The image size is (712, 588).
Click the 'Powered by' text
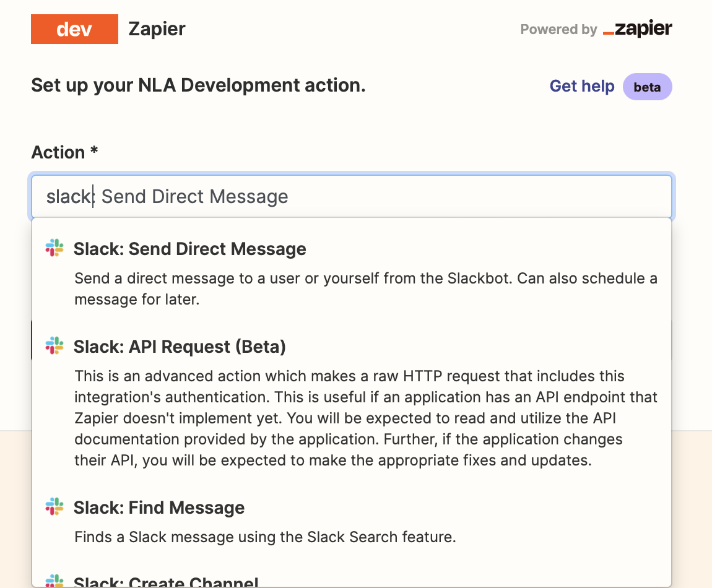coord(558,30)
